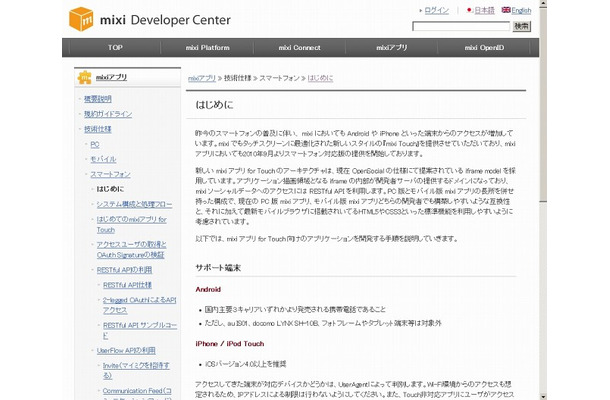Open RESTful API サンプルコード link
The height and width of the screenshot is (400, 610).
(140, 330)
